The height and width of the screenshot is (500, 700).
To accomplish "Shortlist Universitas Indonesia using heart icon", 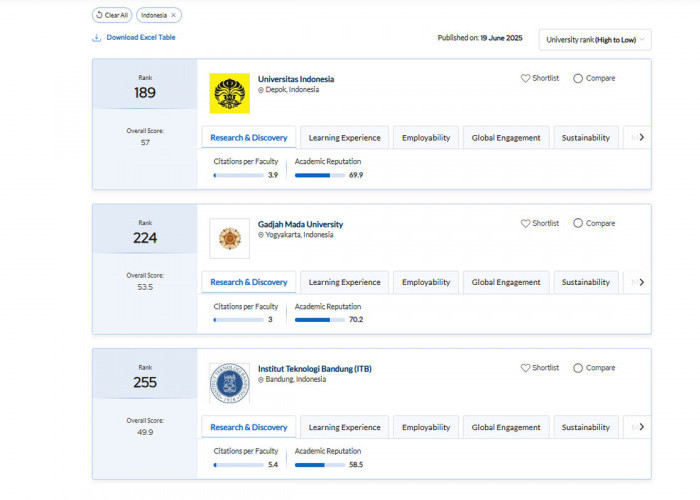I will 526,78.
